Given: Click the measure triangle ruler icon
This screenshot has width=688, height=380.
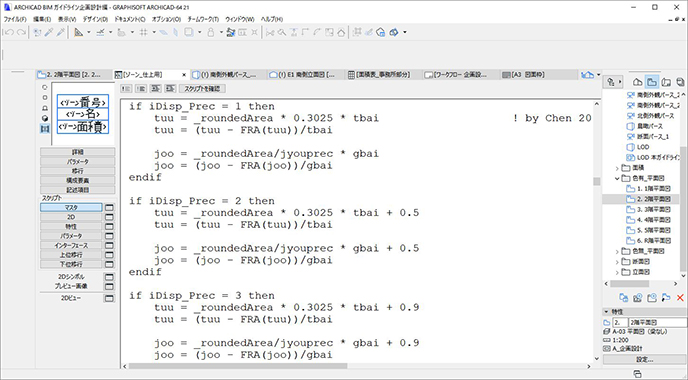Looking at the screenshot, I should (79, 32).
